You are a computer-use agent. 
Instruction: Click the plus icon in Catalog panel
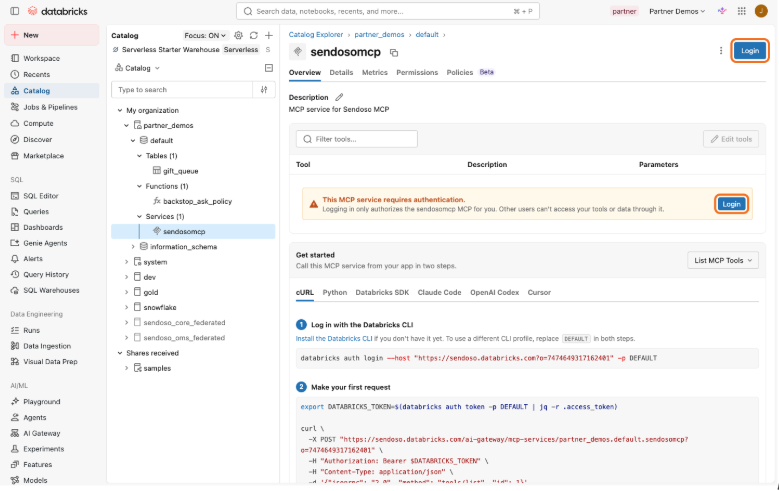coord(269,35)
